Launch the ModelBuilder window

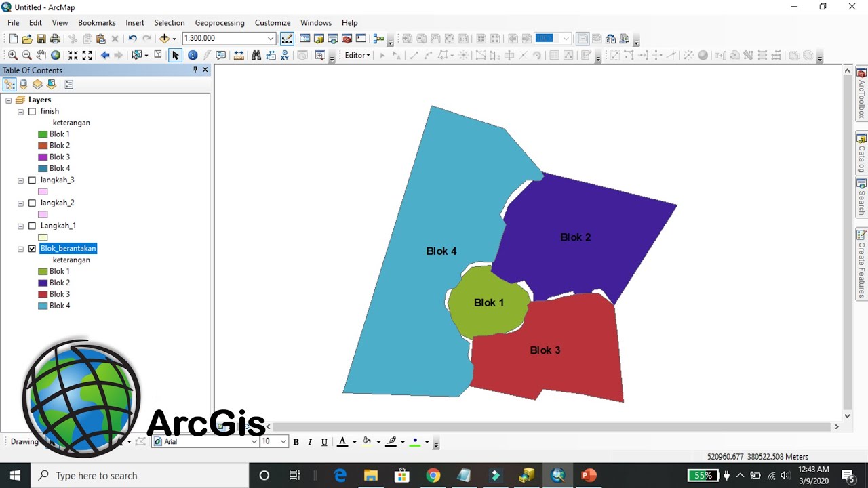pos(378,39)
